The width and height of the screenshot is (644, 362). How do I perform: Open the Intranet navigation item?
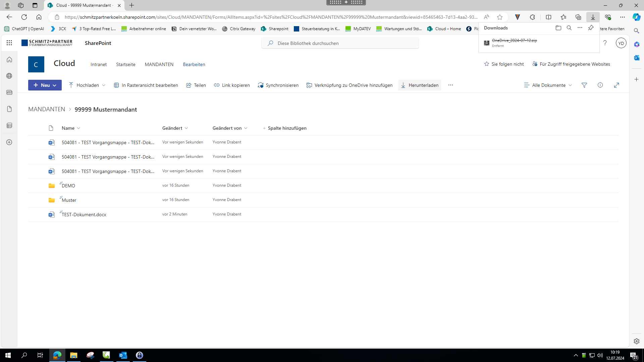[99, 64]
